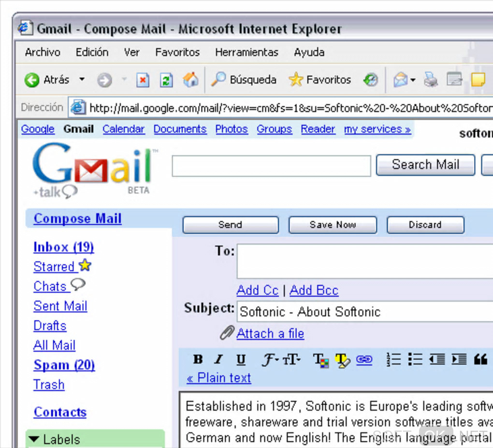Insert a numbered list

click(x=393, y=360)
